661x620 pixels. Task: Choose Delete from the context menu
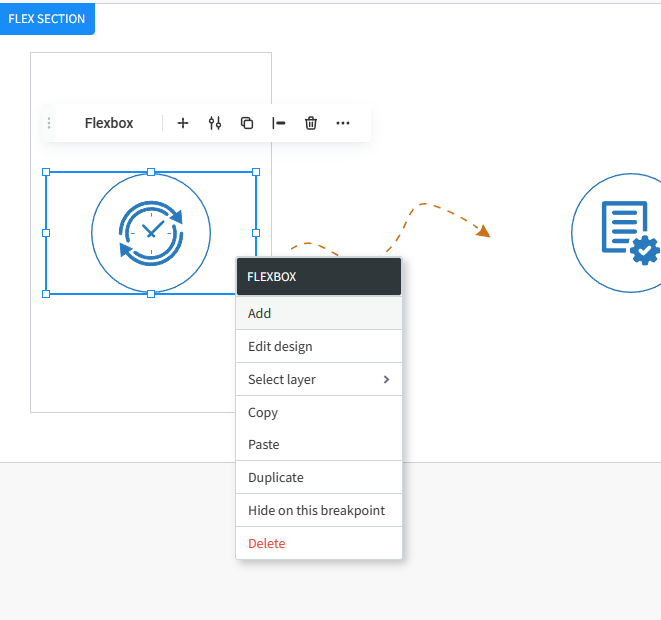[319, 543]
